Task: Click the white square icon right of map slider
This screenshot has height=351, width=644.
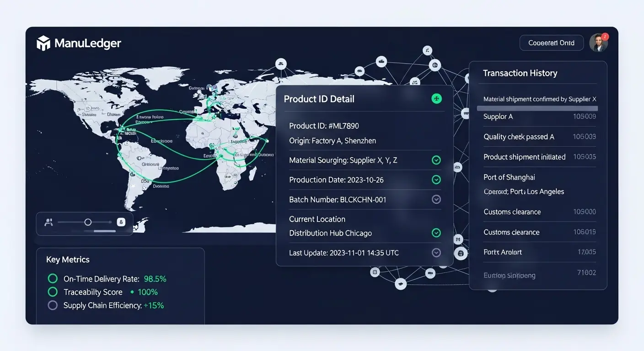Action: [121, 222]
